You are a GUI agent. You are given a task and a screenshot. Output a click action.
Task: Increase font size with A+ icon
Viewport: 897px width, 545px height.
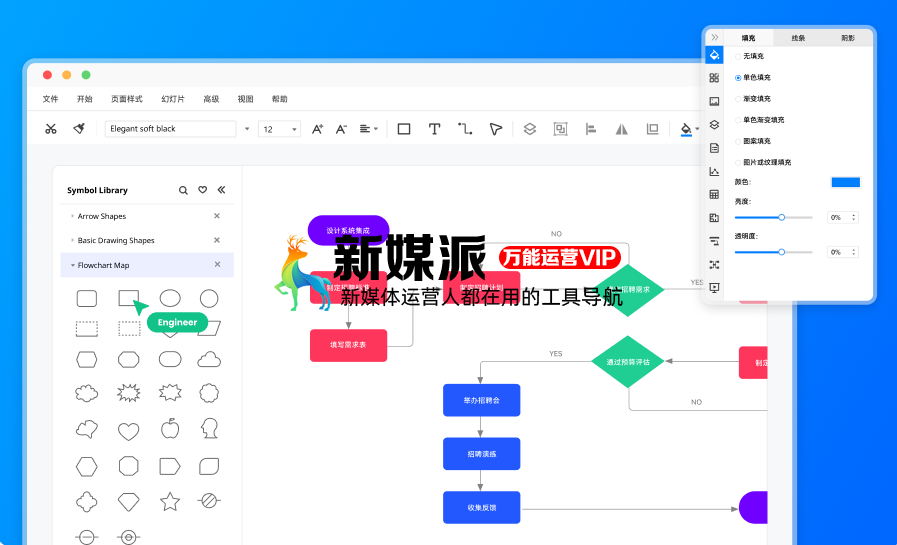[x=317, y=129]
